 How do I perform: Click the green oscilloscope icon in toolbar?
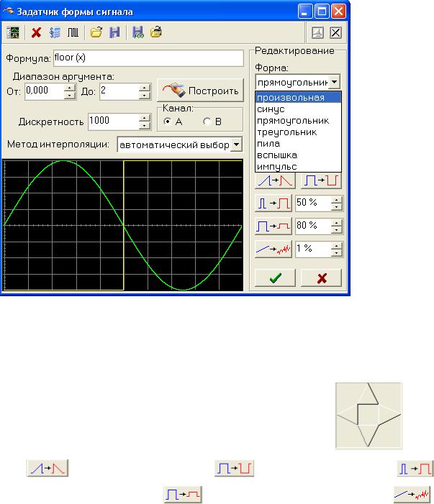(x=13, y=32)
